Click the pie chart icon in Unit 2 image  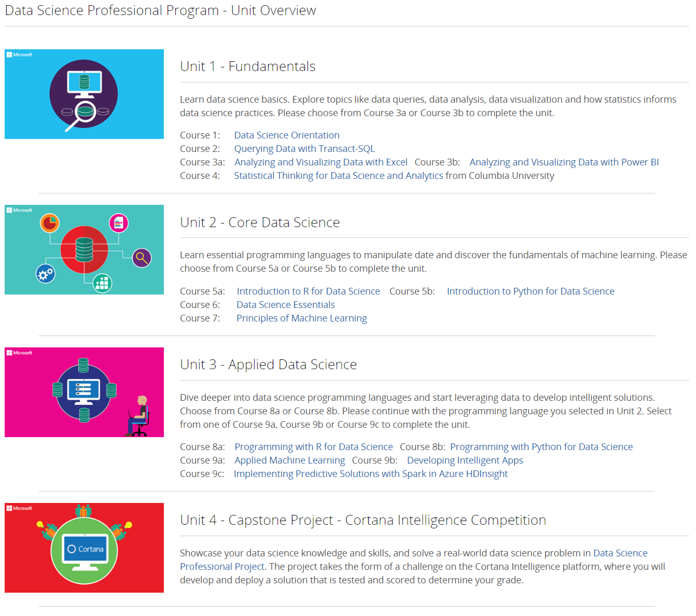point(50,223)
